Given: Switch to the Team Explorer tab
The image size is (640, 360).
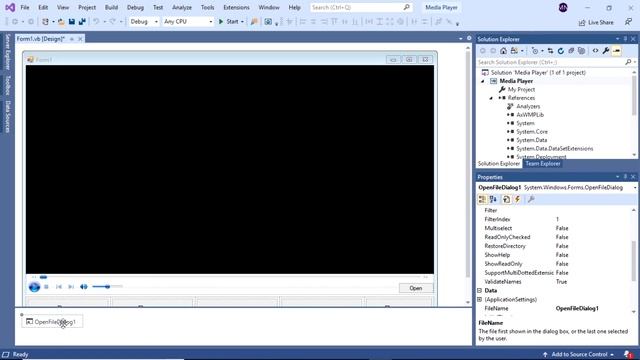Looking at the screenshot, I should pos(543,164).
